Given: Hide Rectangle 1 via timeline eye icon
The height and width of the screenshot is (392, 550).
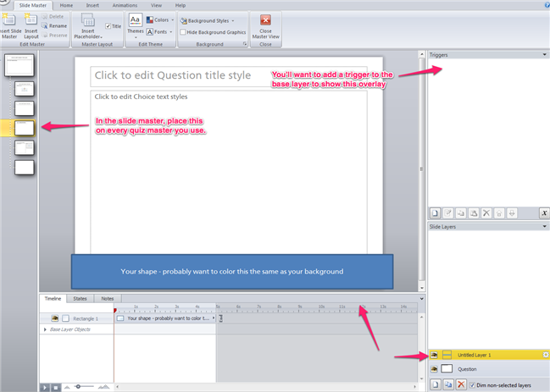Looking at the screenshot, I should 55,318.
